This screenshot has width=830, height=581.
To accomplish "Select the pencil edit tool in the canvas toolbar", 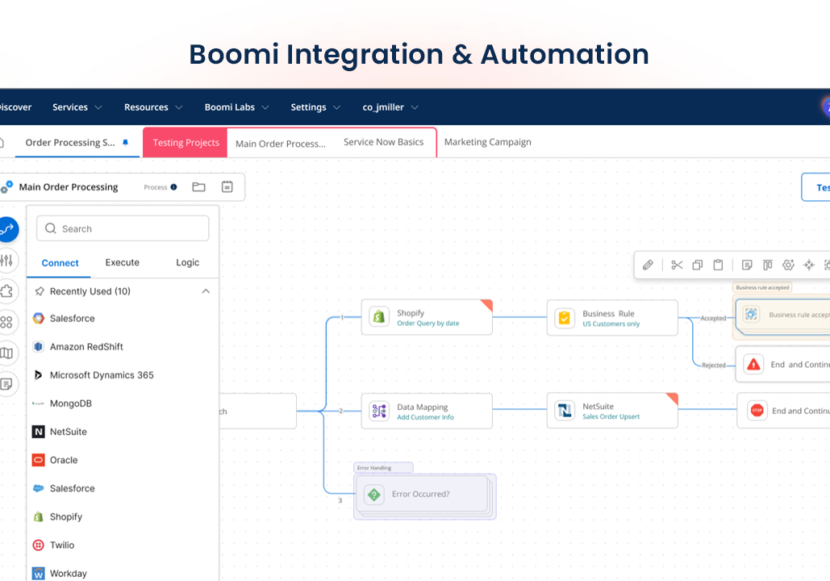I will (648, 264).
